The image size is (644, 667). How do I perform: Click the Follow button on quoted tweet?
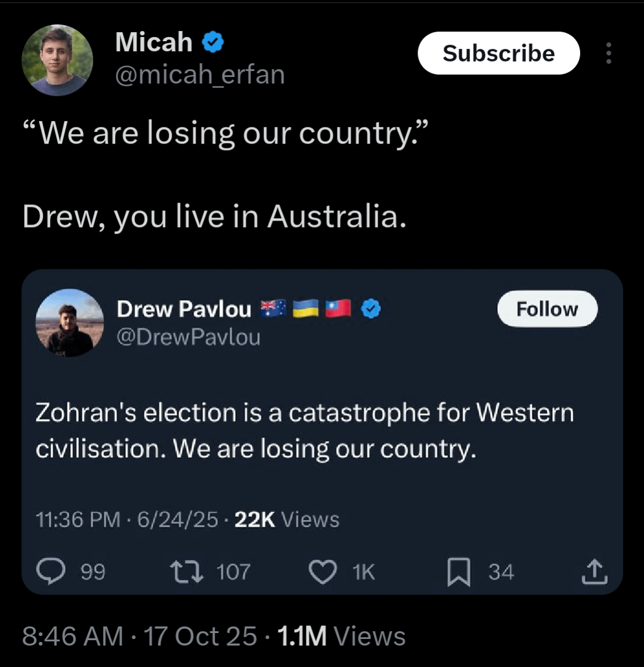[547, 309]
